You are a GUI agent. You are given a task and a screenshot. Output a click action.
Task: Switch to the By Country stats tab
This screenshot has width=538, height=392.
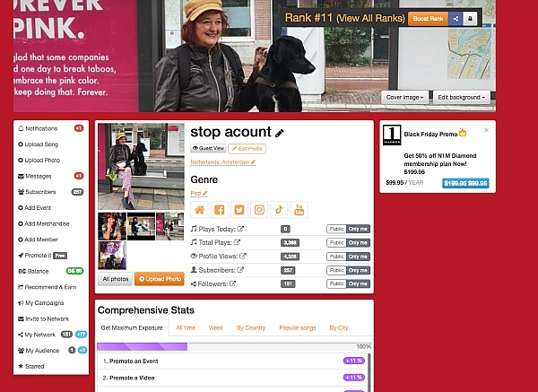(x=251, y=327)
